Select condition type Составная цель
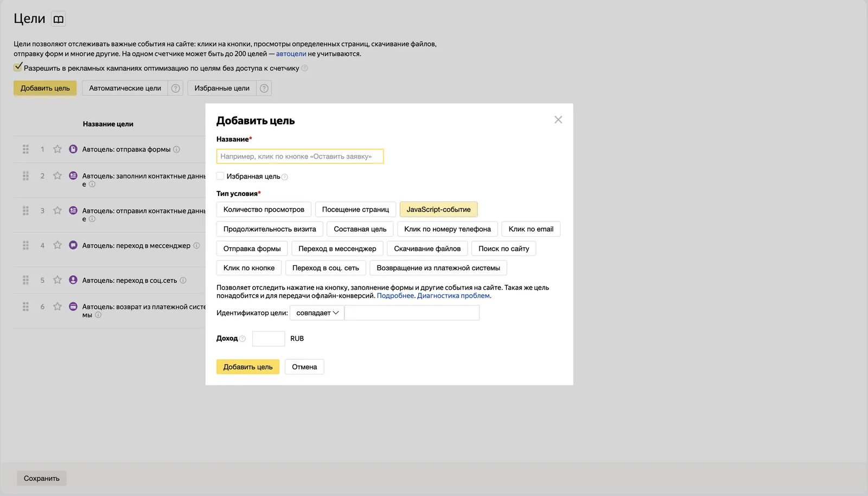868x496 pixels. (360, 229)
